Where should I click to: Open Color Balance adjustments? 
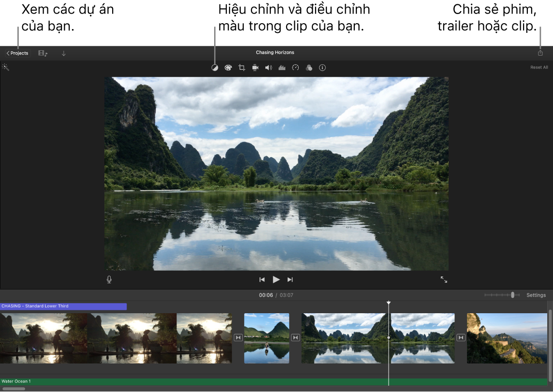tap(215, 68)
